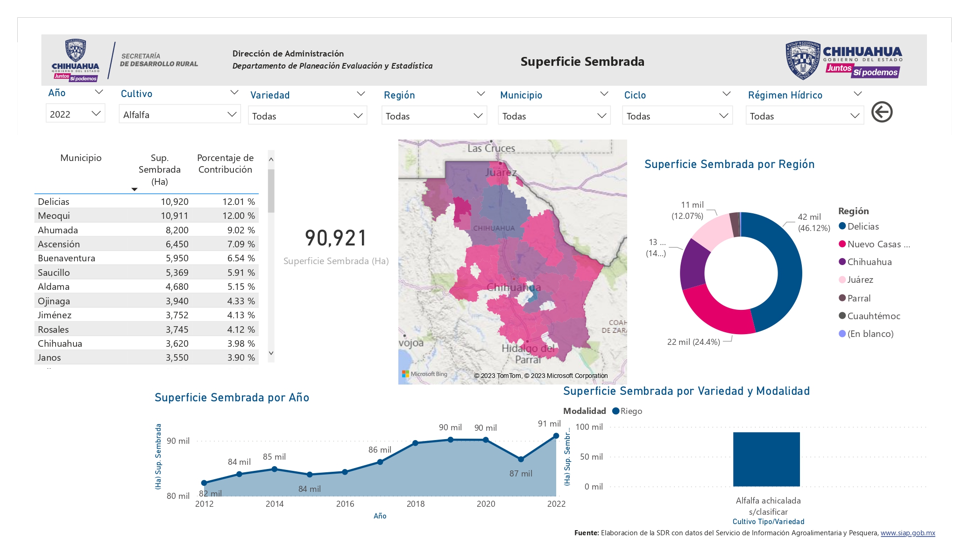Click the Riego modalidad legend dot
The image size is (969, 560).
(615, 411)
